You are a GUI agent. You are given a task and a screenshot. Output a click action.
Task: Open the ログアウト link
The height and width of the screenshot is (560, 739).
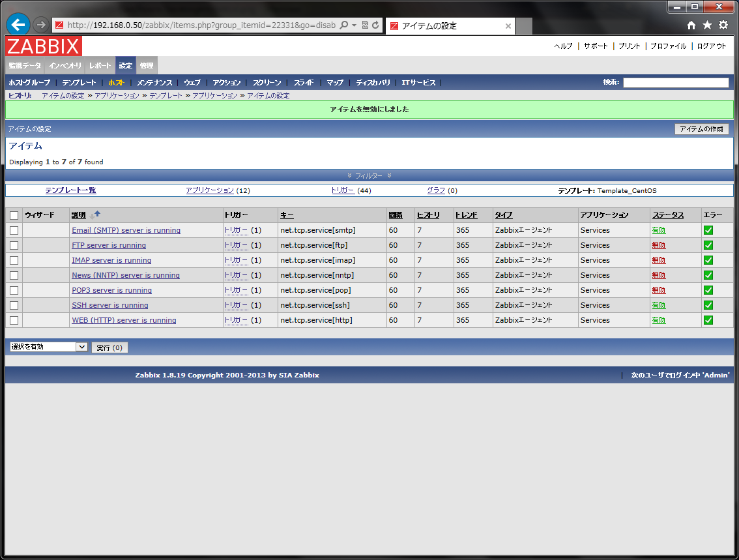pyautogui.click(x=712, y=46)
